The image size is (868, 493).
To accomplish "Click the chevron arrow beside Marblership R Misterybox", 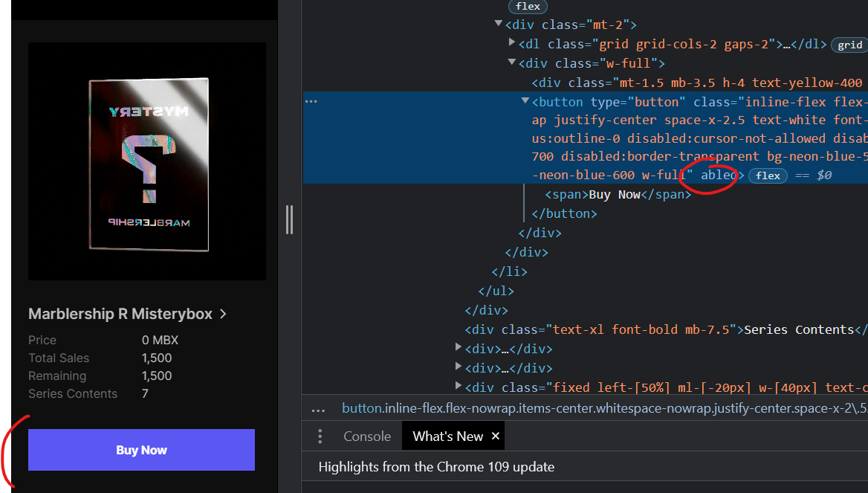I will pos(223,315).
